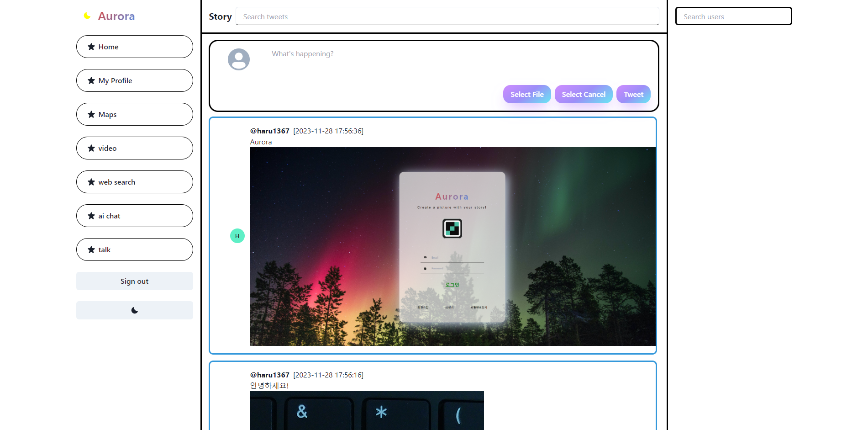Viewport: 868px width, 430px height.
Task: Open the web search page
Action: click(135, 182)
